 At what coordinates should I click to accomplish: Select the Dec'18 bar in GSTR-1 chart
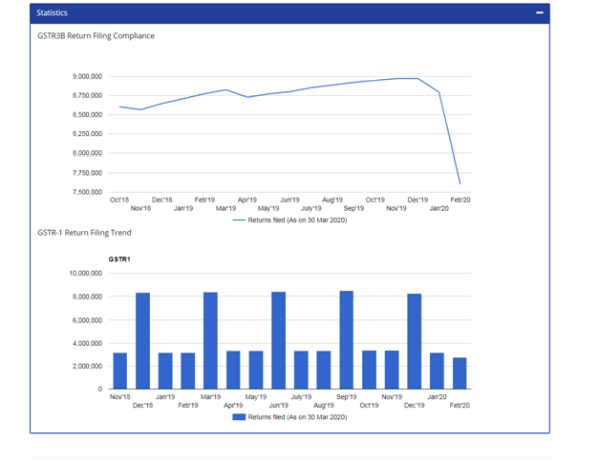(142, 340)
